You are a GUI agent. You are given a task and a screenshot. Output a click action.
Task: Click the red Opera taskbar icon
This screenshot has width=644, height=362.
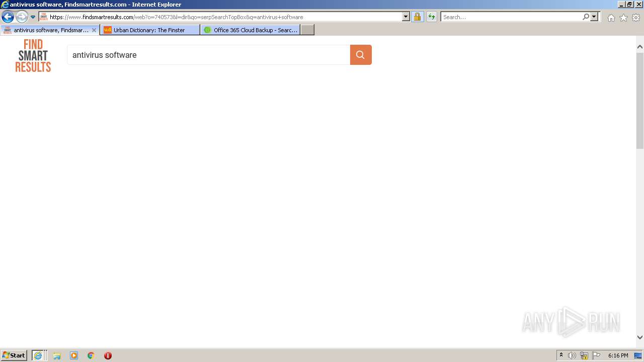point(108,355)
